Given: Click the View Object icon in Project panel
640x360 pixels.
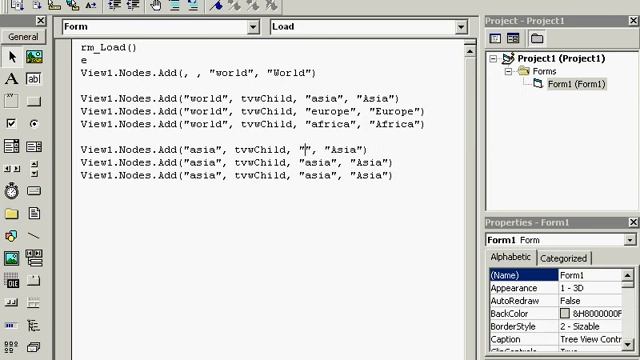Looking at the screenshot, I should pos(513,38).
